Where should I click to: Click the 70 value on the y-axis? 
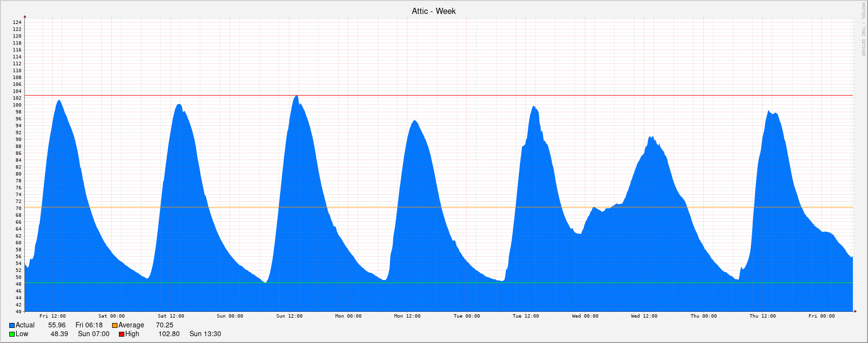coord(19,208)
